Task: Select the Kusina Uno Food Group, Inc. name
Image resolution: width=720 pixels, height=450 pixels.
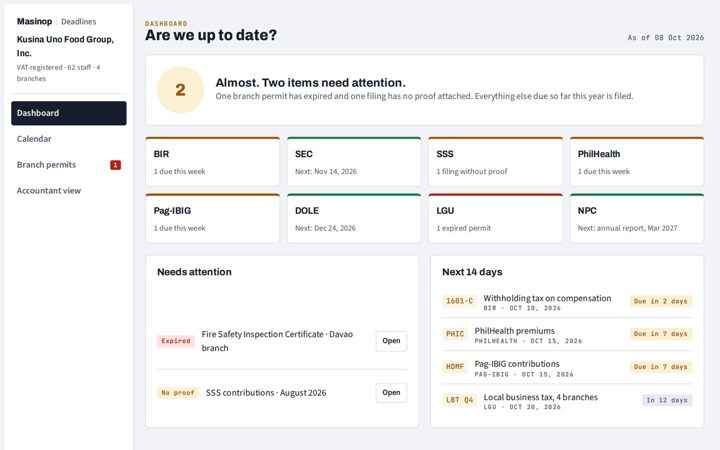Action: [65, 46]
